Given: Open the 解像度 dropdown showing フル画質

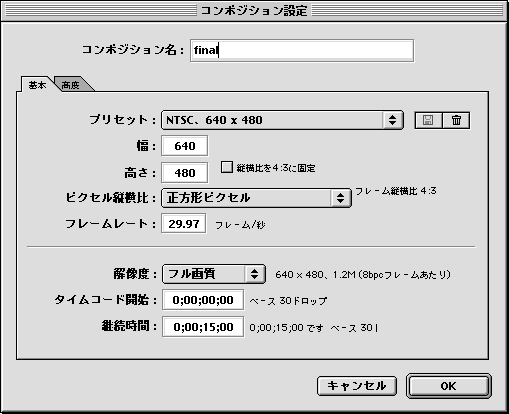Looking at the screenshot, I should coord(214,274).
